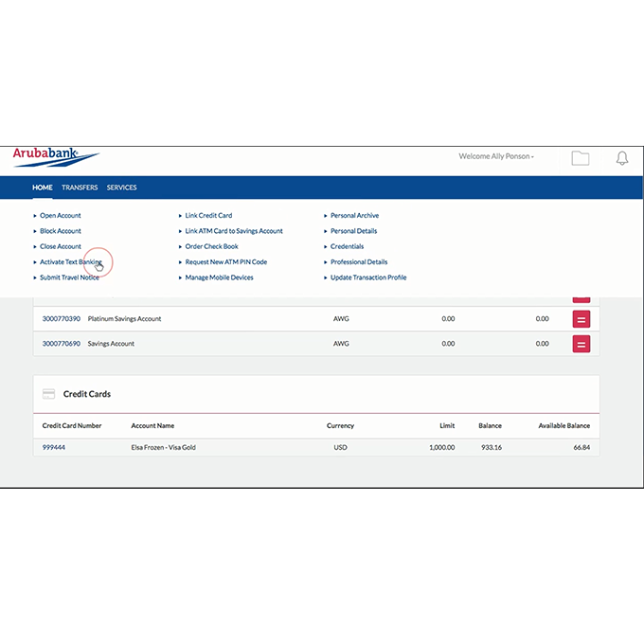Image resolution: width=644 pixels, height=644 pixels.
Task: Open the SERVICES menu
Action: [121, 188]
